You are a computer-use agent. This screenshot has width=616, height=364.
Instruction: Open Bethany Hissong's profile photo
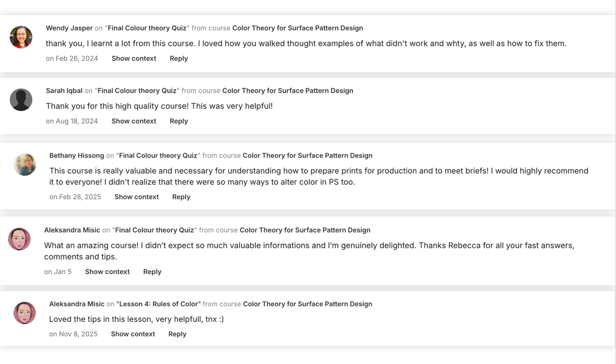click(x=25, y=165)
